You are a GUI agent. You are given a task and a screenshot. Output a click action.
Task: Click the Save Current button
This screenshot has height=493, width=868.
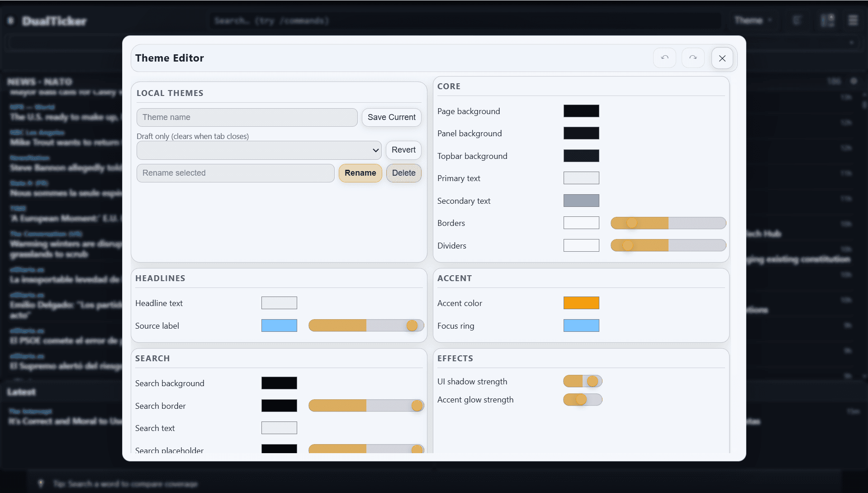pos(391,117)
